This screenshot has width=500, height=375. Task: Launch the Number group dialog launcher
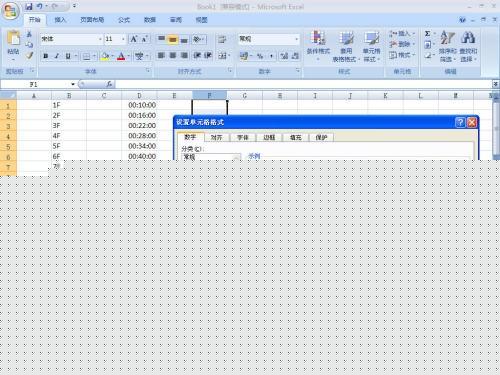click(x=298, y=70)
